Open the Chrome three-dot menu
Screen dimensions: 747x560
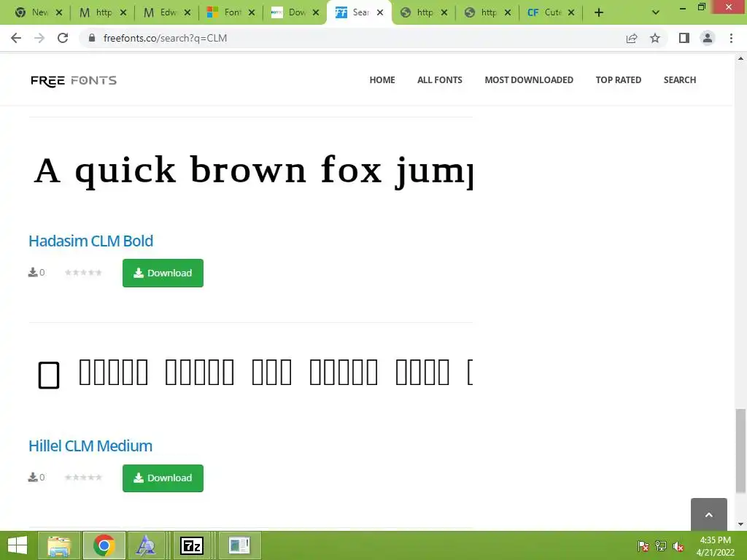(731, 38)
